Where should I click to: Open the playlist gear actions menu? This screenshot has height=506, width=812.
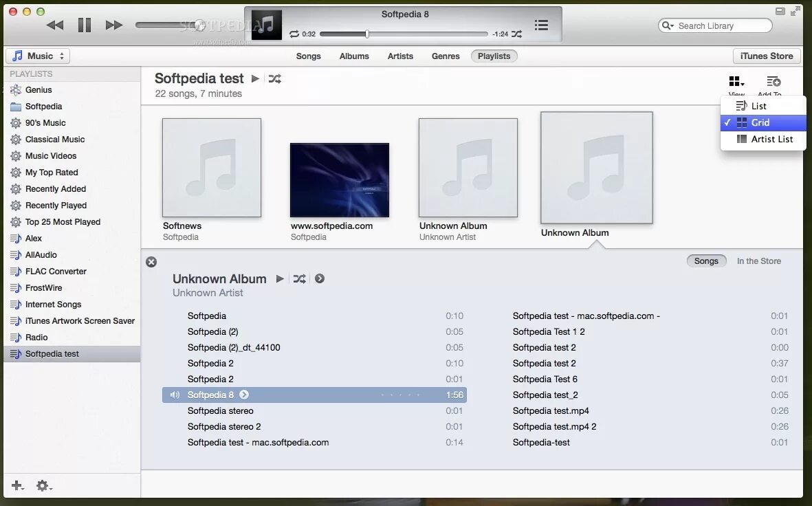click(x=44, y=485)
